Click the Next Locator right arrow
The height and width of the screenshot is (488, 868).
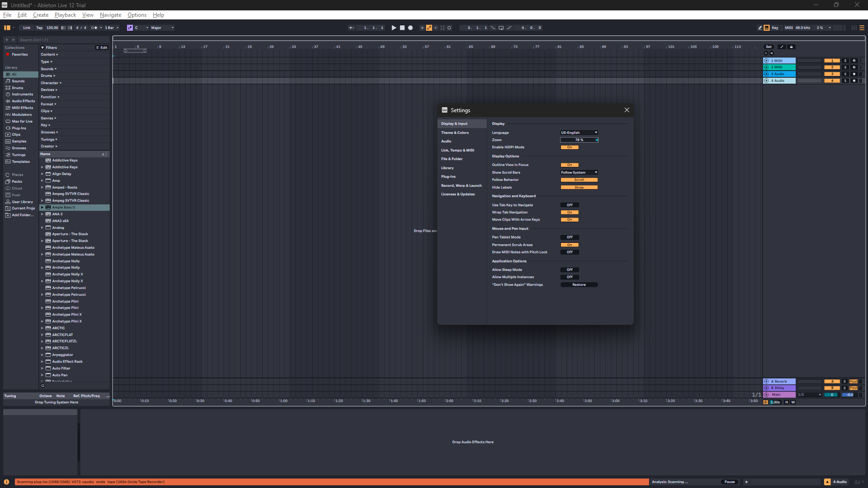pyautogui.click(x=772, y=53)
